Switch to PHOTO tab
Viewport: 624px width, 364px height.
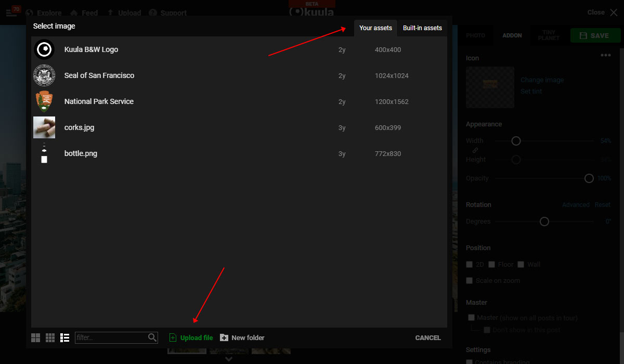(x=475, y=35)
